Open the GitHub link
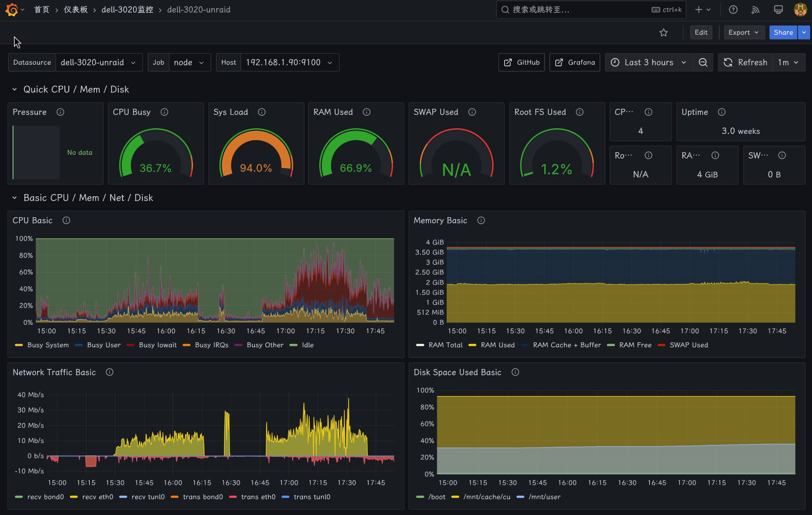812x515 pixels. tap(521, 62)
